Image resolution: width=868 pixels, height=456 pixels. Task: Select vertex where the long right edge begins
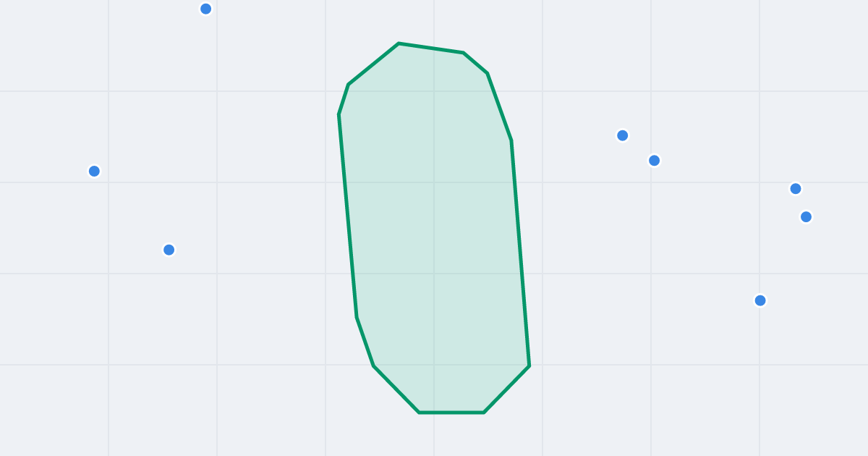(511, 140)
